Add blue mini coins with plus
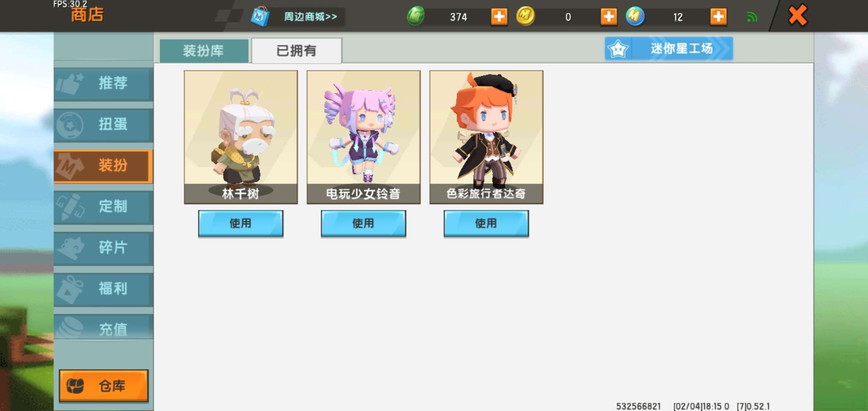This screenshot has width=868, height=411. click(x=718, y=17)
